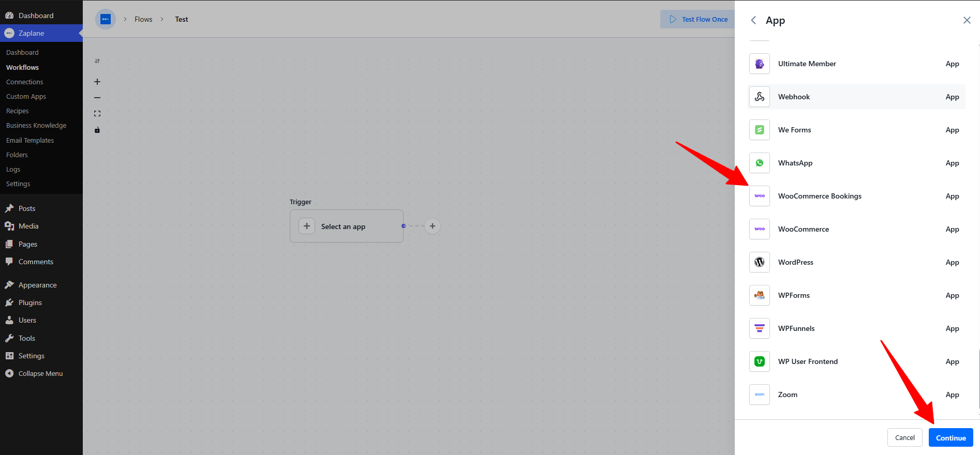
Task: Open Users in WordPress menu
Action: pyautogui.click(x=41, y=320)
